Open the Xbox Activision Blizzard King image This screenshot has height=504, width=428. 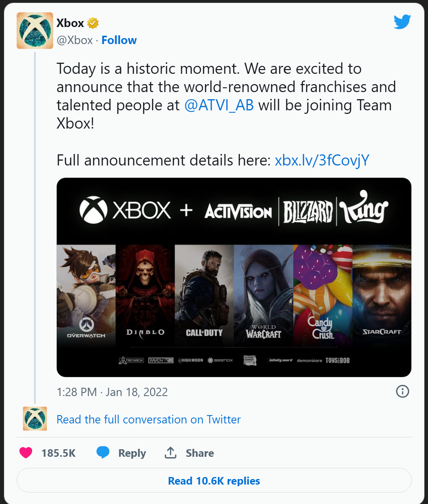tap(234, 277)
